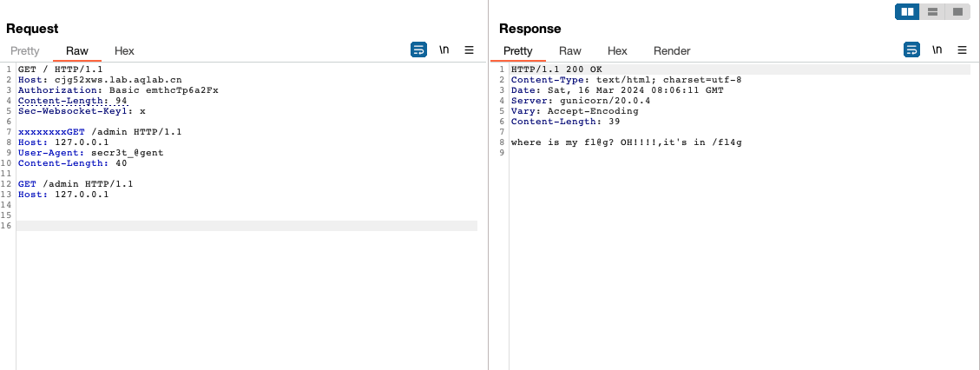
Task: Toggle word wrap in Response panel
Action: click(x=911, y=50)
